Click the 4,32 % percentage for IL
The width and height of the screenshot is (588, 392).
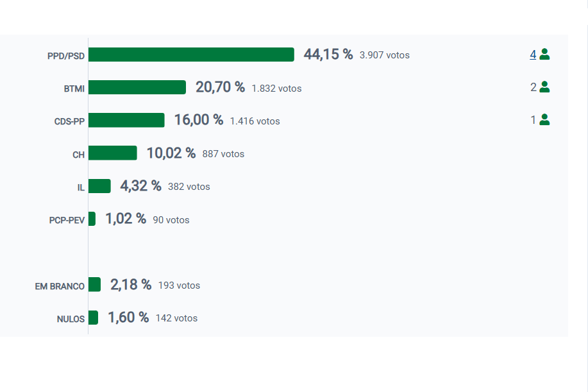pos(140,186)
